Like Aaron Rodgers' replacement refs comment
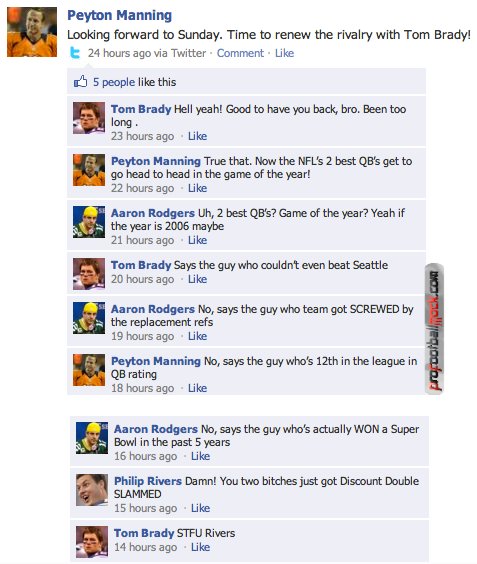The width and height of the screenshot is (477, 564). click(x=197, y=336)
